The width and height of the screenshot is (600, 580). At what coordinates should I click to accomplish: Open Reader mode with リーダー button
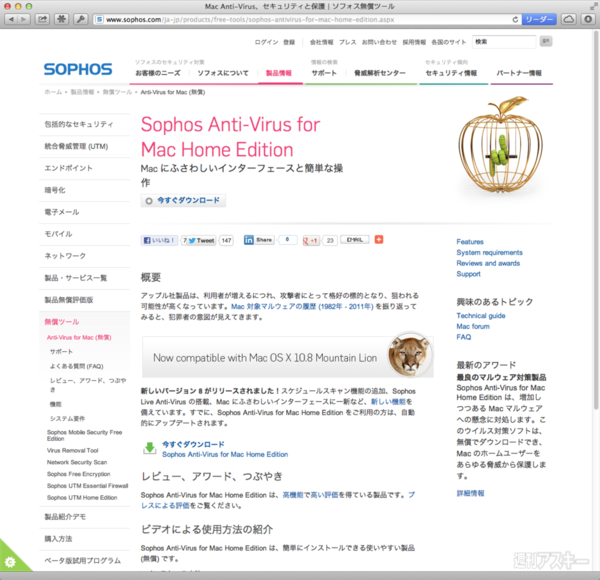click(x=539, y=20)
